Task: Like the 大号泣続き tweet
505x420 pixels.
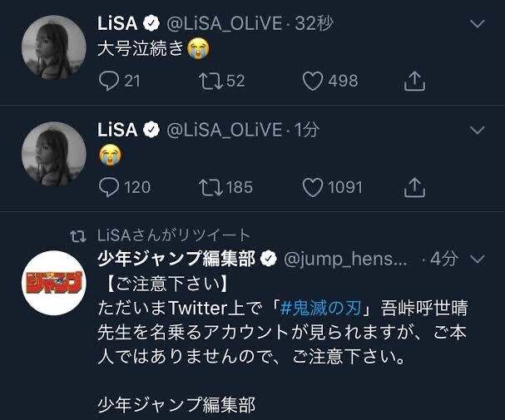Action: [x=313, y=81]
